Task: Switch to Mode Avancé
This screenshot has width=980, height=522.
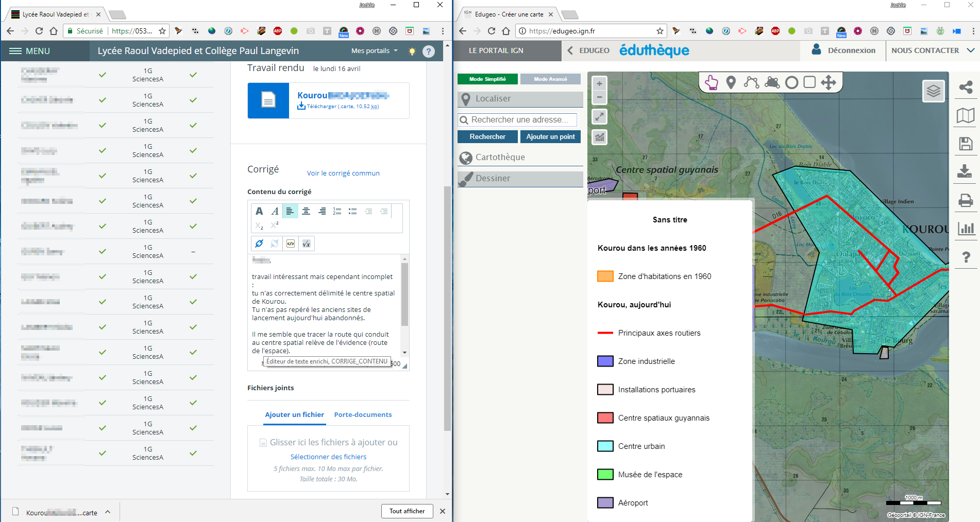Action: [550, 79]
